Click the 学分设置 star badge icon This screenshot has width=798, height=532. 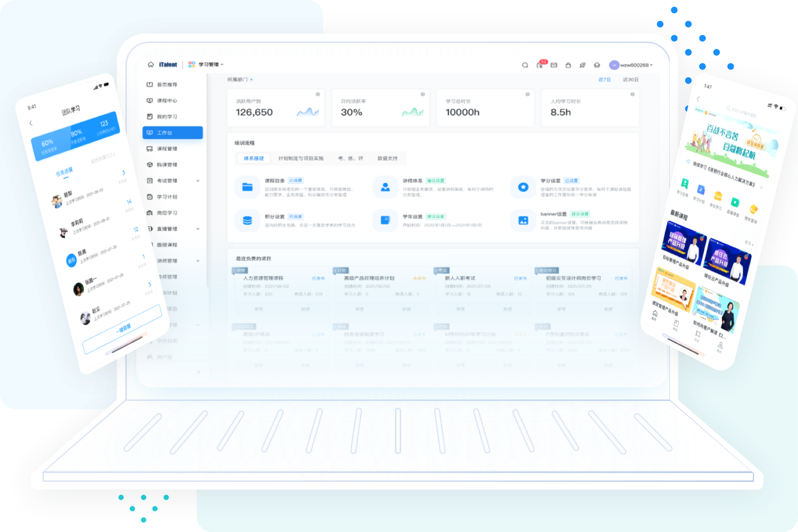(x=523, y=187)
